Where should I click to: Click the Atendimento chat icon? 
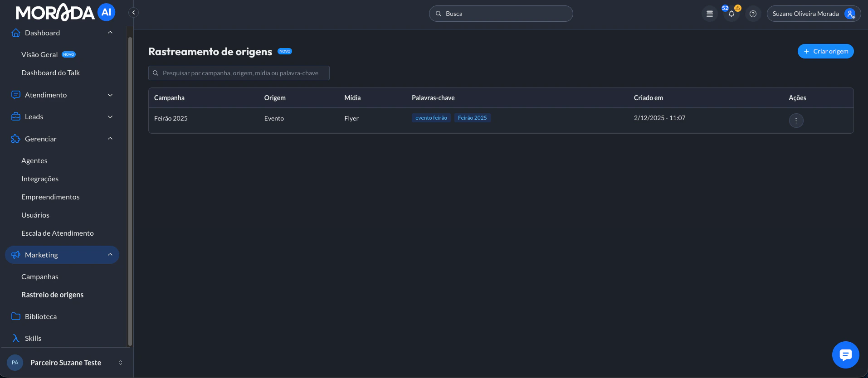coord(16,95)
